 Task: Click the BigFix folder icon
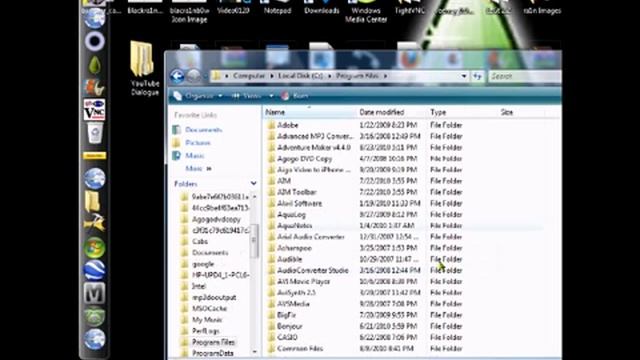[x=271, y=315]
